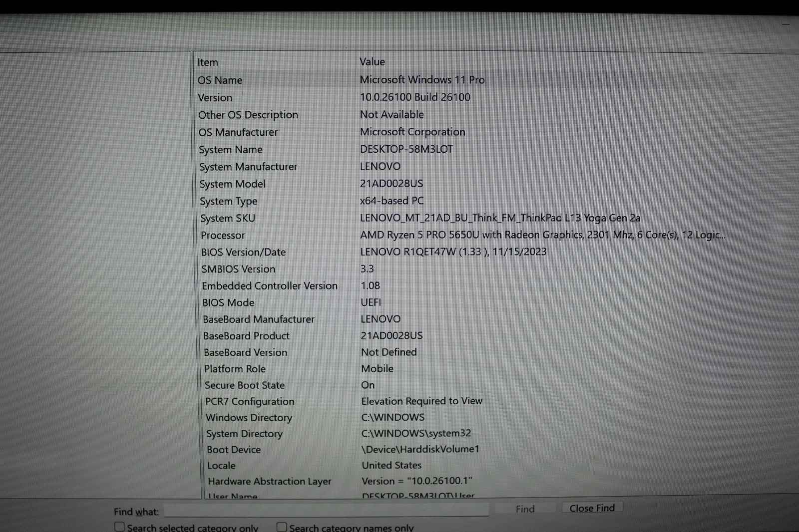Click the Find button

pos(525,509)
